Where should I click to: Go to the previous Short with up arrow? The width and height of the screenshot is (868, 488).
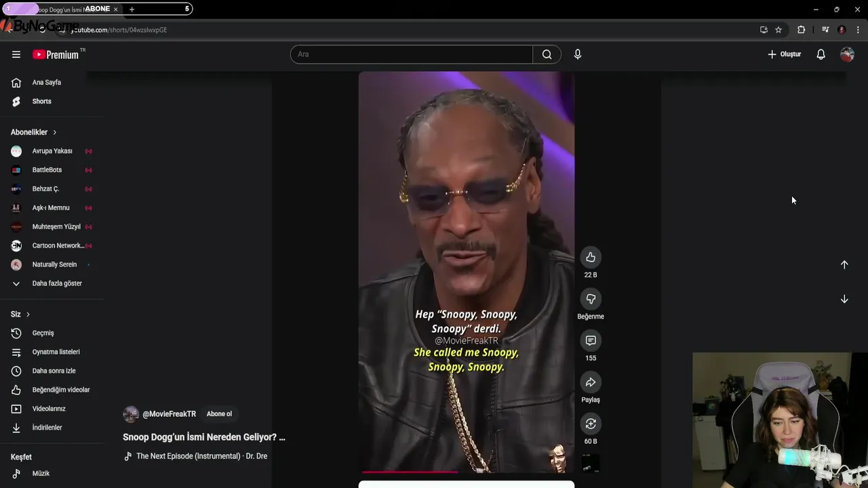[x=844, y=265]
